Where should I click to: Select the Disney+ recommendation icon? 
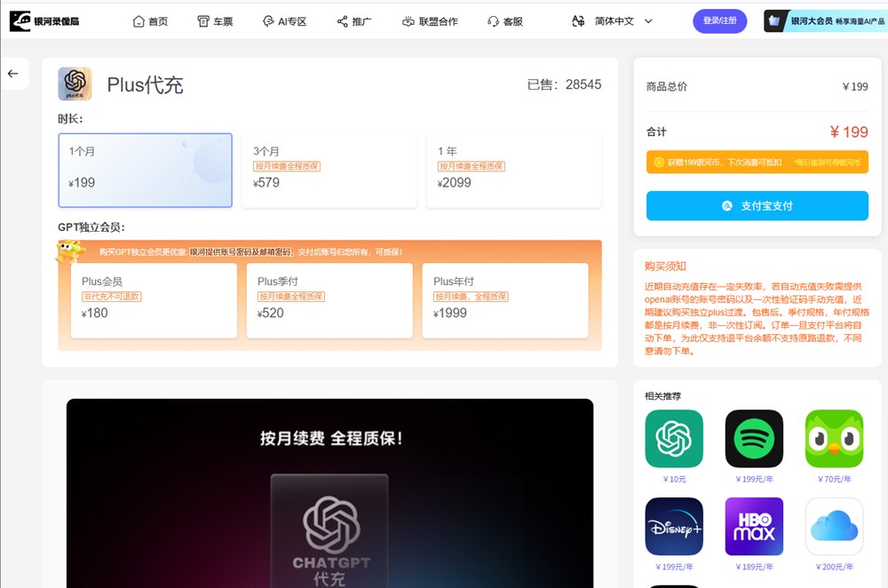point(673,526)
